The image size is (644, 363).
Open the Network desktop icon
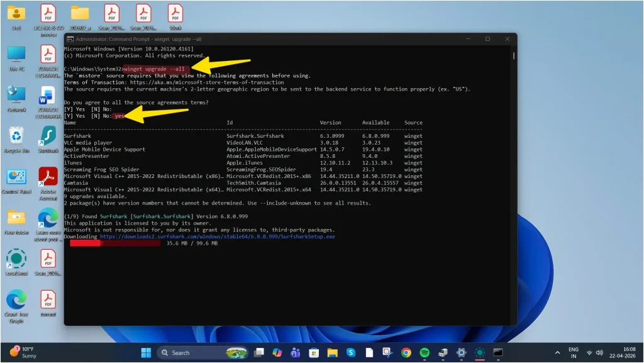coord(16,99)
